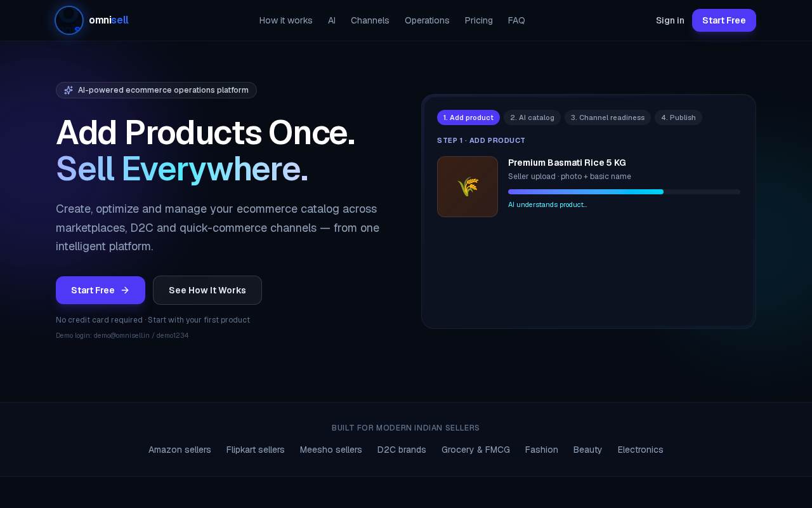This screenshot has width=812, height=508.
Task: Click the BUILT FOR MODERN INDIAN SELLERS heading
Action: [406, 428]
